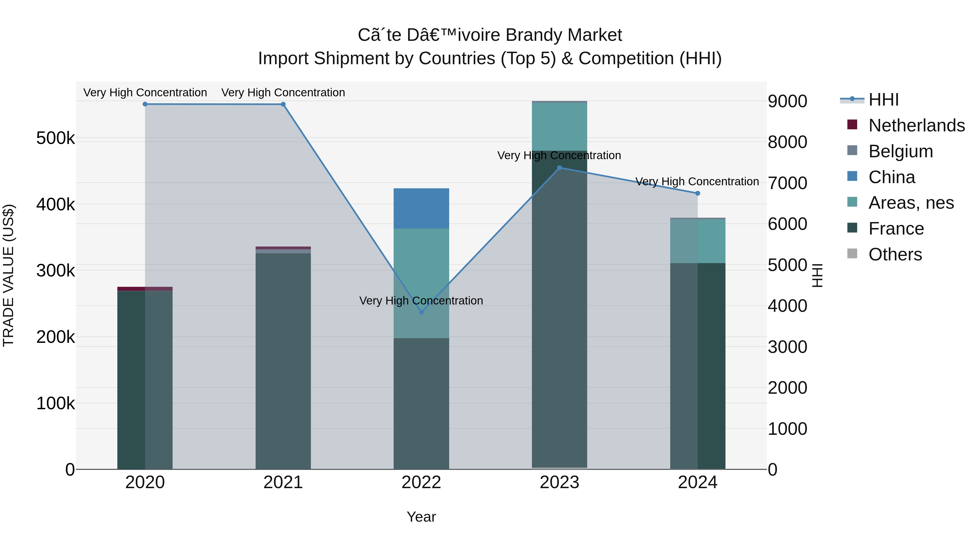
Task: Toggle the Belgium legend entry
Action: (890, 151)
